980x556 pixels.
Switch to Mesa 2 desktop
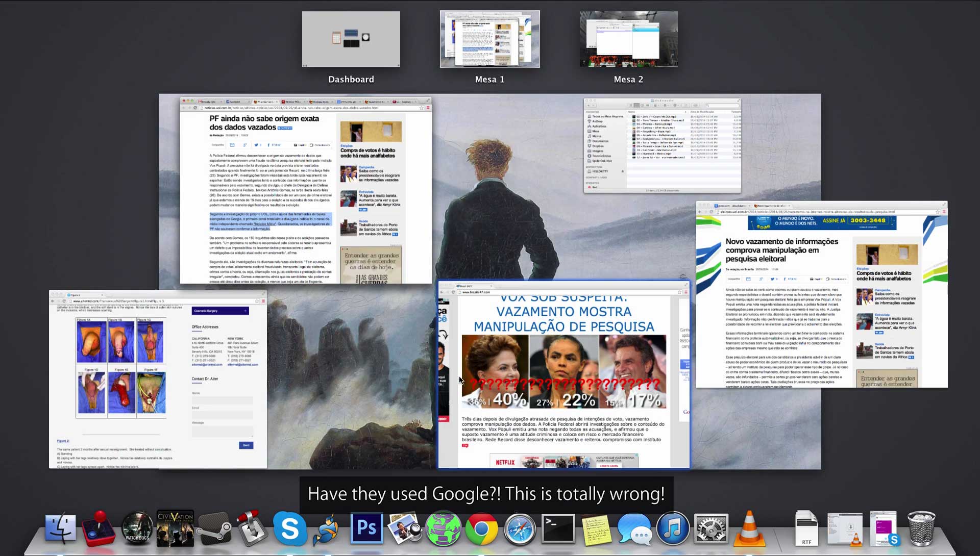(x=628, y=40)
